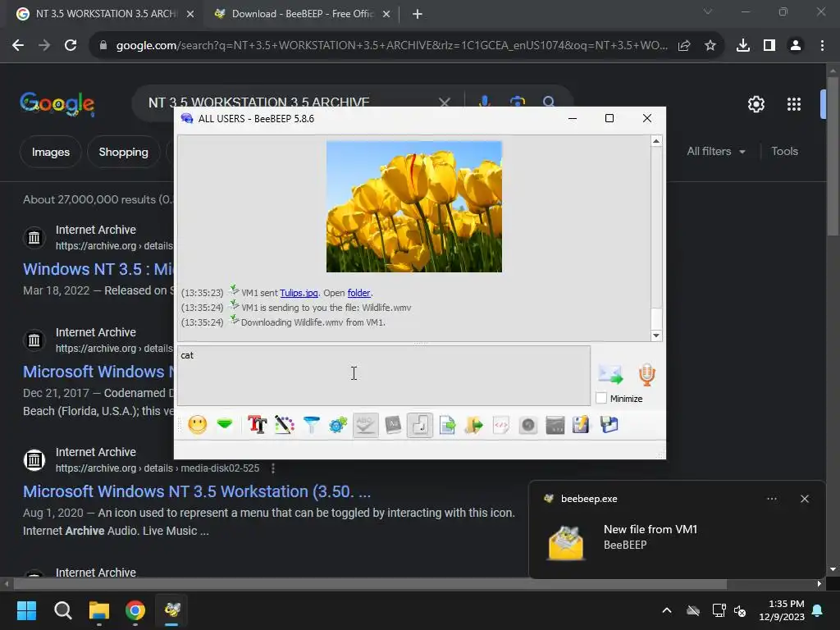
Task: Open the 'New file from VM1' notification
Action: click(x=677, y=537)
